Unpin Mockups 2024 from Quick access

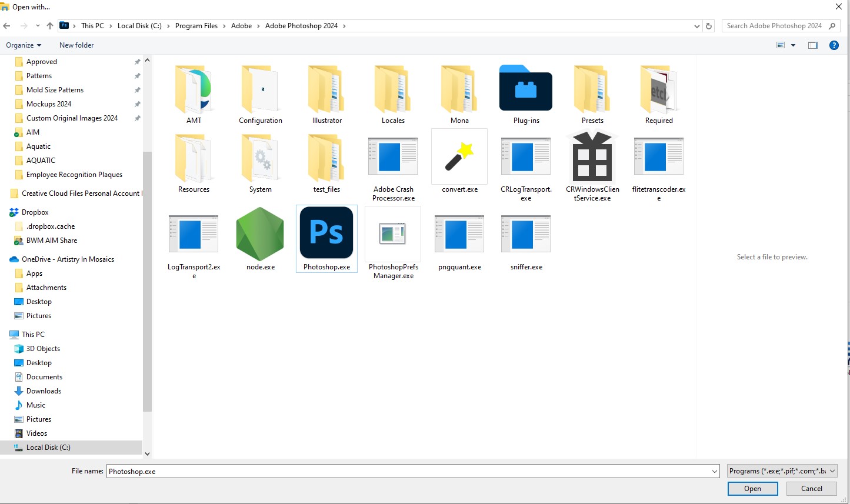(137, 104)
